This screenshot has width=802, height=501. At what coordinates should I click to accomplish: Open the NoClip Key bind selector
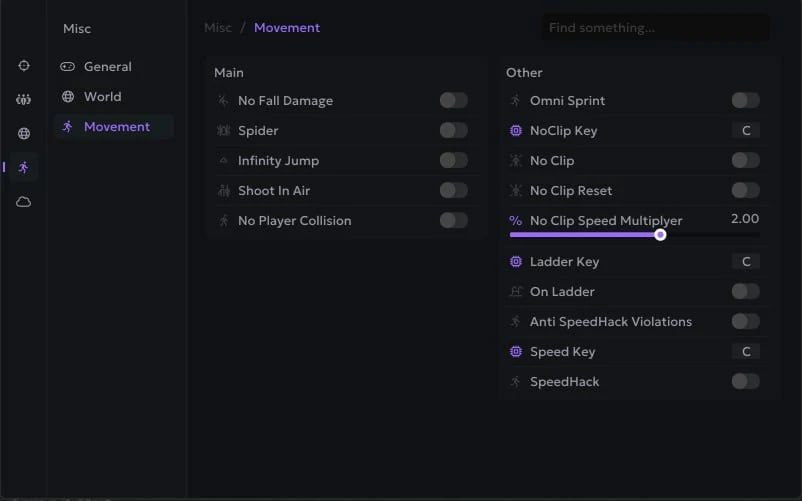tap(745, 131)
